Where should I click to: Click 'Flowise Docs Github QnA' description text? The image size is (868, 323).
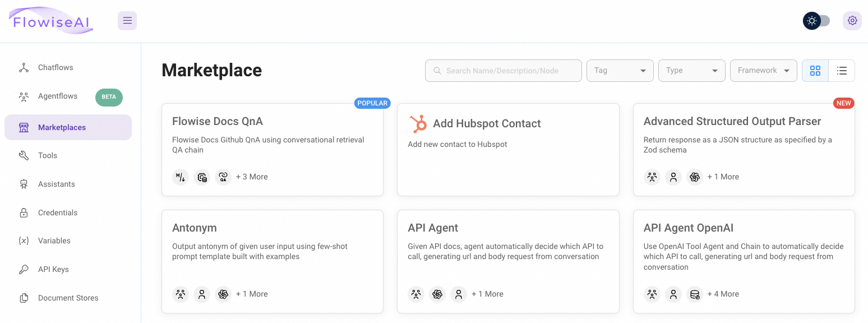(268, 145)
